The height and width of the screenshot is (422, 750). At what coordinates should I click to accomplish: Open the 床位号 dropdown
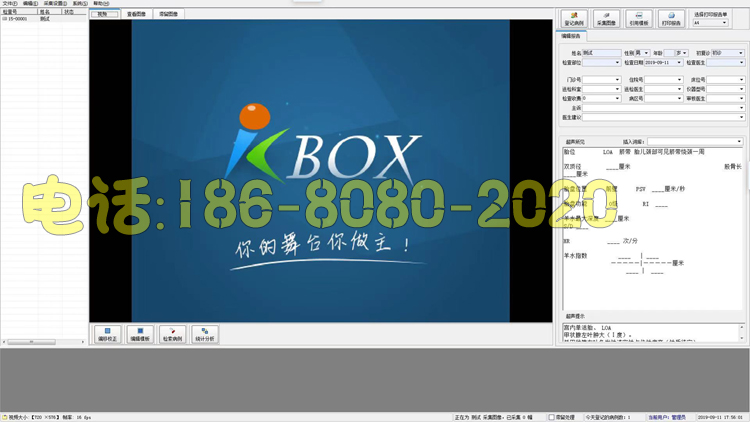(x=741, y=80)
